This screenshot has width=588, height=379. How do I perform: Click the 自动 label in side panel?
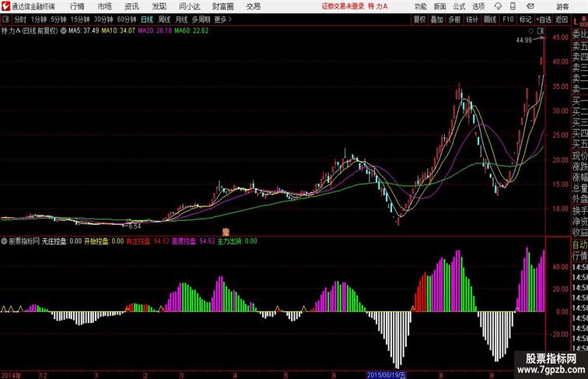pyautogui.click(x=579, y=244)
